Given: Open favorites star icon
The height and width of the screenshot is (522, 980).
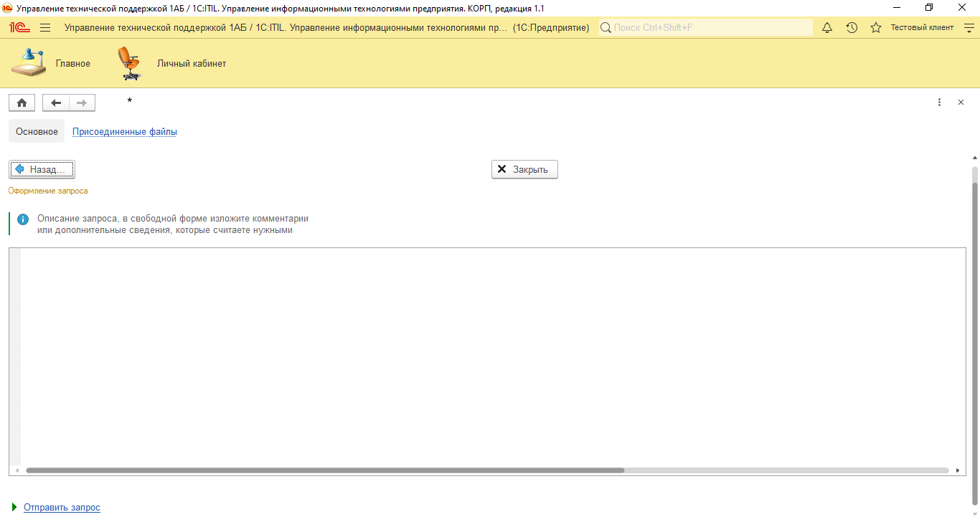Looking at the screenshot, I should [875, 27].
